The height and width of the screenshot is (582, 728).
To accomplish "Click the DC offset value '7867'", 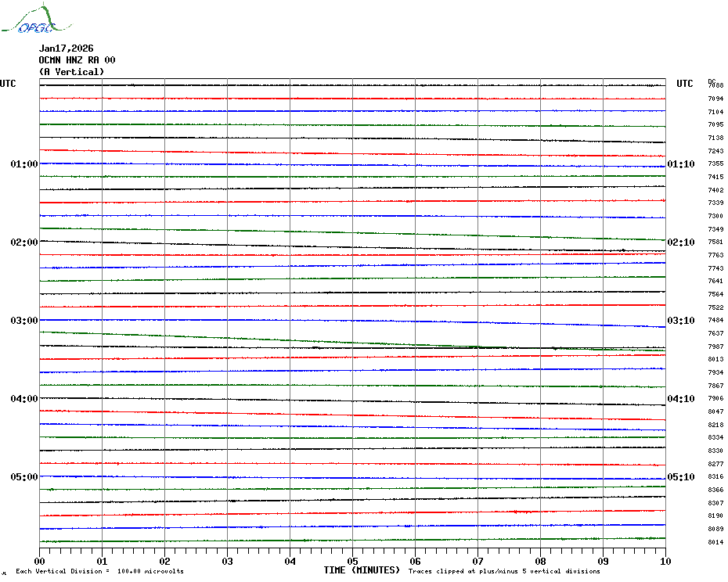I will click(715, 386).
